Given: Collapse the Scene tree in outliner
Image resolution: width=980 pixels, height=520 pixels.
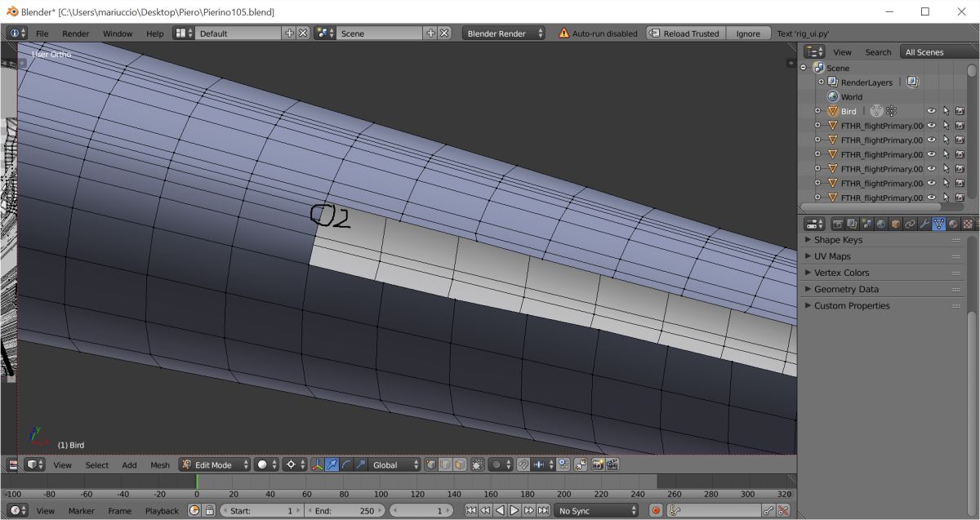Looking at the screenshot, I should [x=804, y=68].
